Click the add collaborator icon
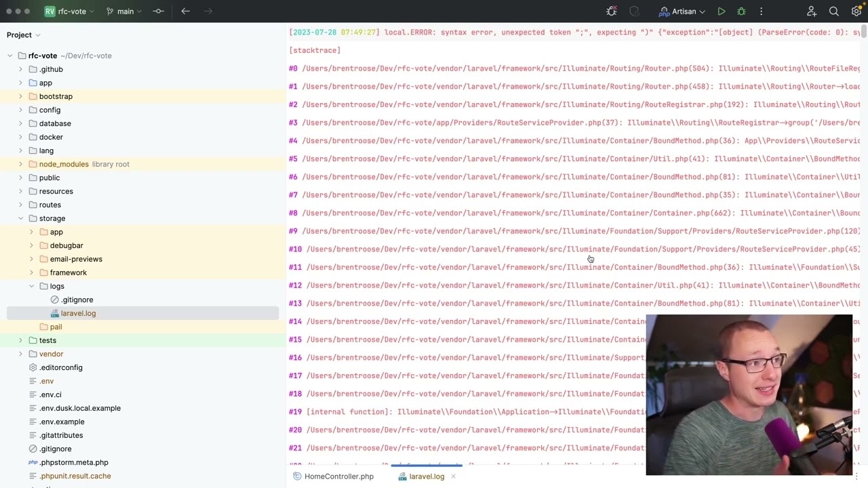 [812, 12]
